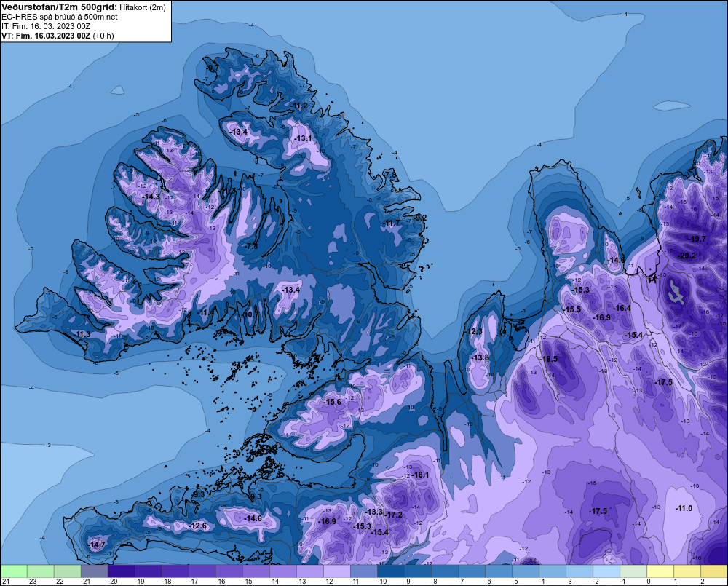Click the -24 light green legend swatch
The height and width of the screenshot is (586, 728).
(14, 571)
